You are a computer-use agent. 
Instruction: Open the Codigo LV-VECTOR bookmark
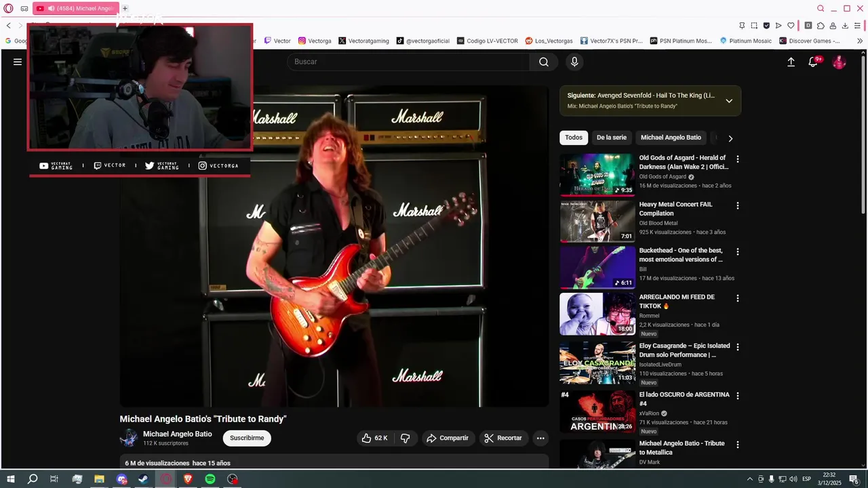click(488, 41)
